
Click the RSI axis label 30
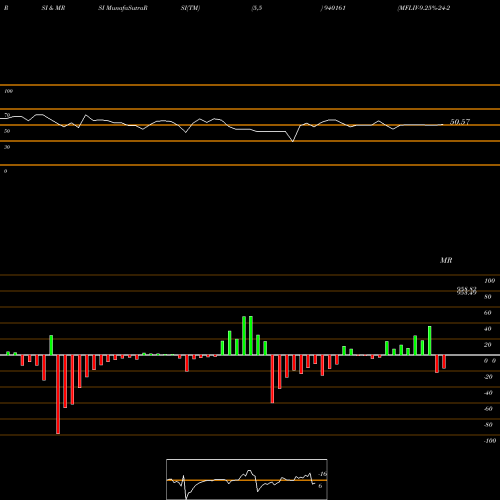coord(7,147)
